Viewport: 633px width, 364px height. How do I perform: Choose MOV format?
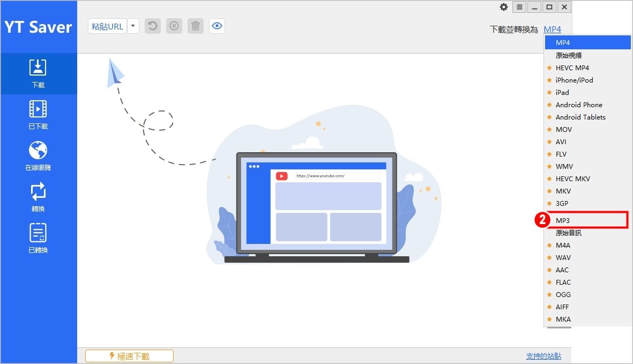[x=587, y=130]
